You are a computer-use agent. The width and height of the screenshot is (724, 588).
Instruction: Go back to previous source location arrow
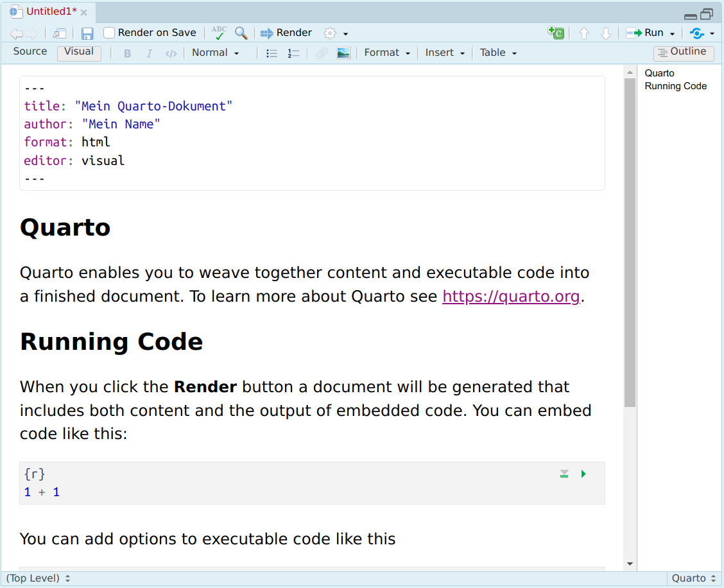(x=16, y=33)
